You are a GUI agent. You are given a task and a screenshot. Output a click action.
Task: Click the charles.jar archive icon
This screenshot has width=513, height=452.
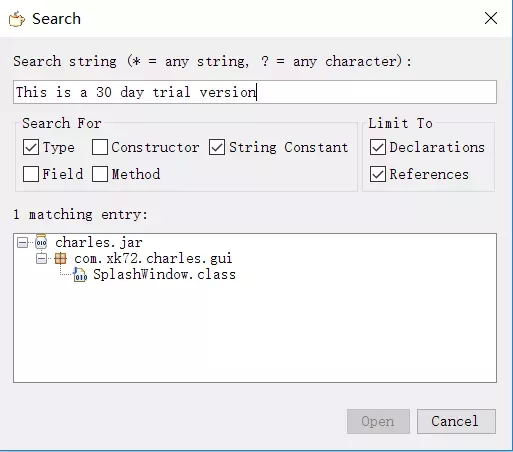pos(41,242)
